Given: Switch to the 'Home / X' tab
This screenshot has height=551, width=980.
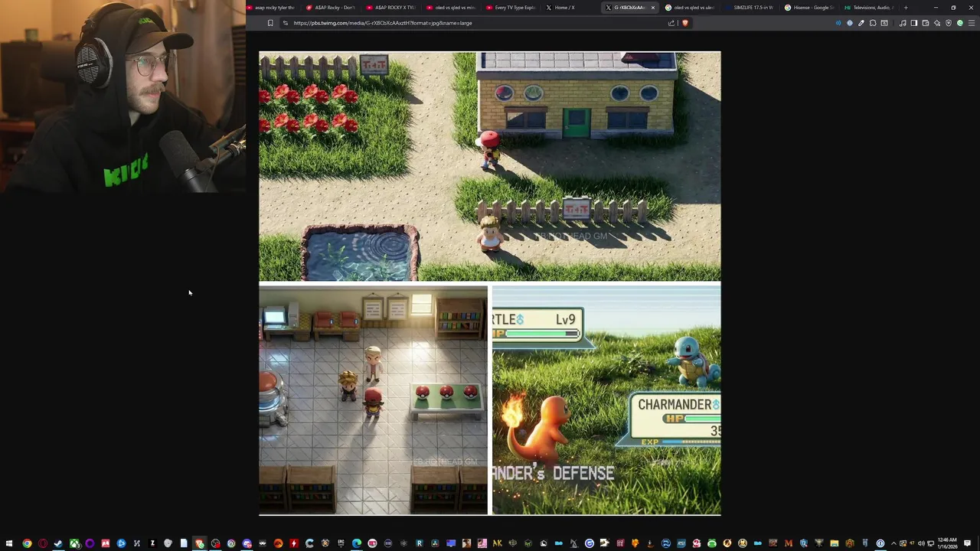Looking at the screenshot, I should pos(563,8).
